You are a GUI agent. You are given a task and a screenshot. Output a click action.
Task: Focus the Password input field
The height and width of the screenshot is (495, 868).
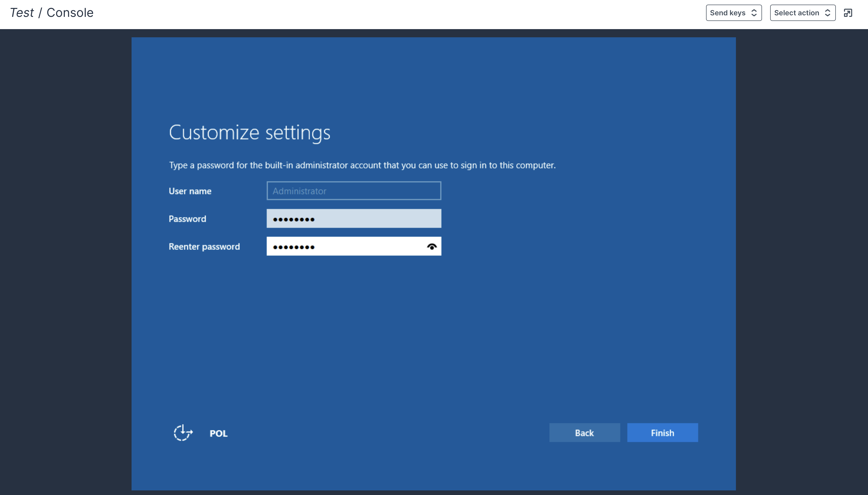[x=354, y=219]
